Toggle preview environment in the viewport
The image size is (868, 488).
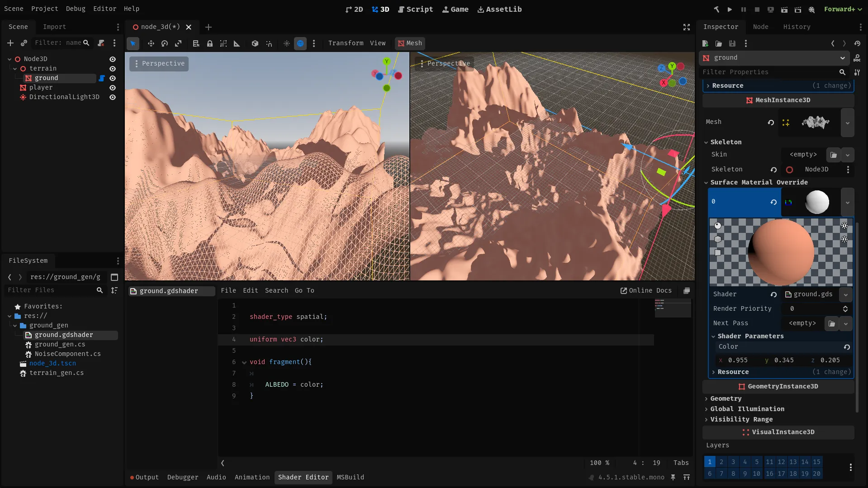pyautogui.click(x=300, y=43)
